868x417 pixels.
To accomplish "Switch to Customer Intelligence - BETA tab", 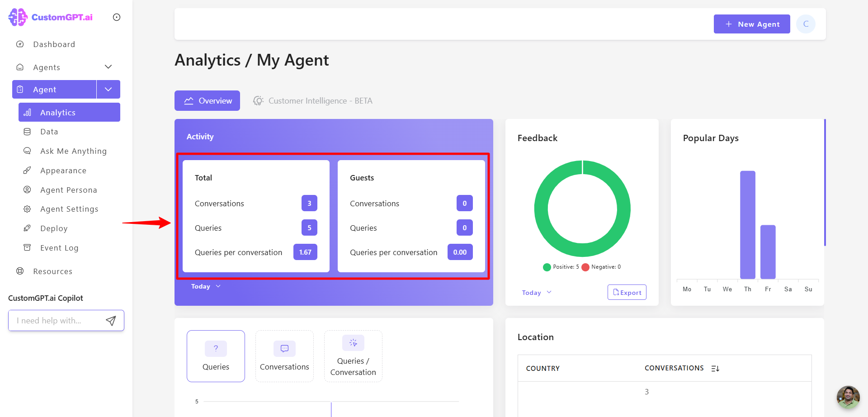I will click(x=313, y=101).
